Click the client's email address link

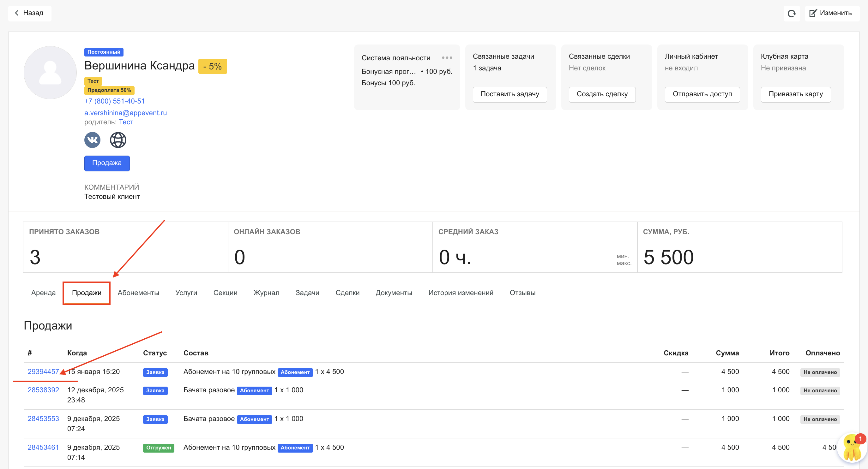pyautogui.click(x=125, y=113)
